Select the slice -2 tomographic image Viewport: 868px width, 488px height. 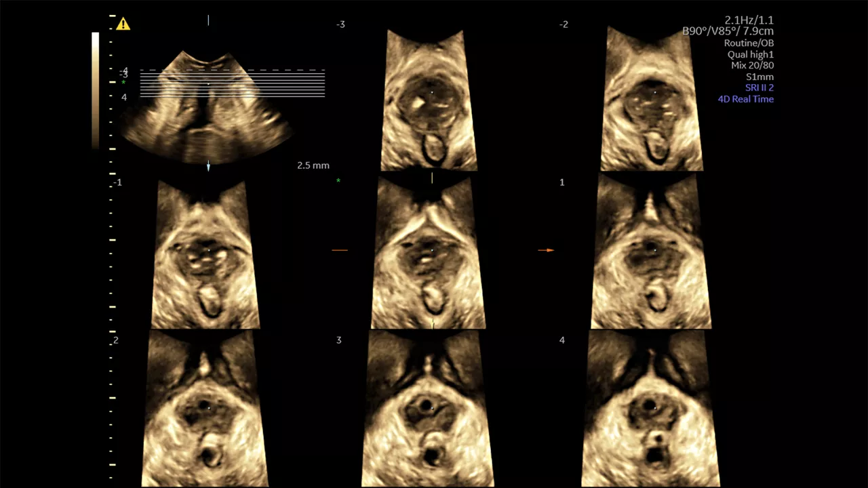(651, 99)
